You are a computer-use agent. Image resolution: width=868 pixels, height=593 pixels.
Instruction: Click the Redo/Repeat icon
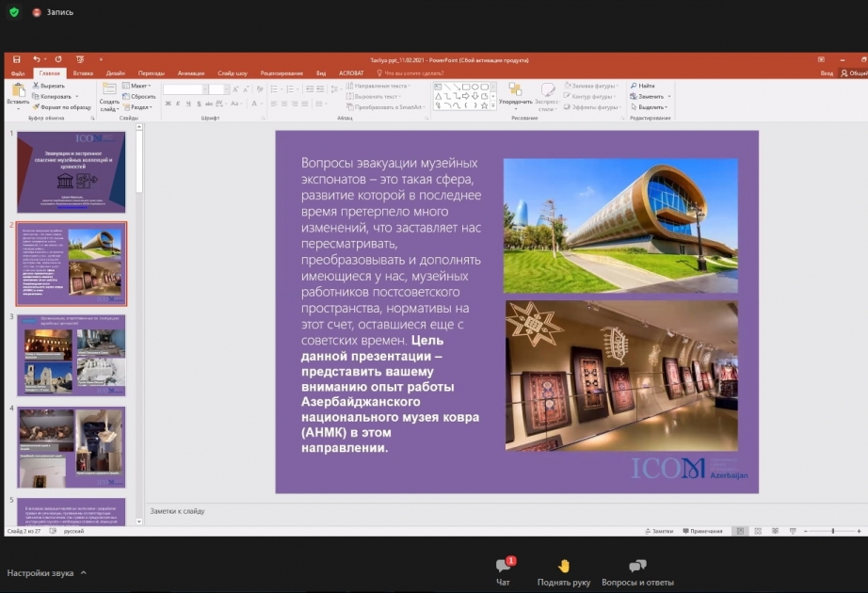58,59
